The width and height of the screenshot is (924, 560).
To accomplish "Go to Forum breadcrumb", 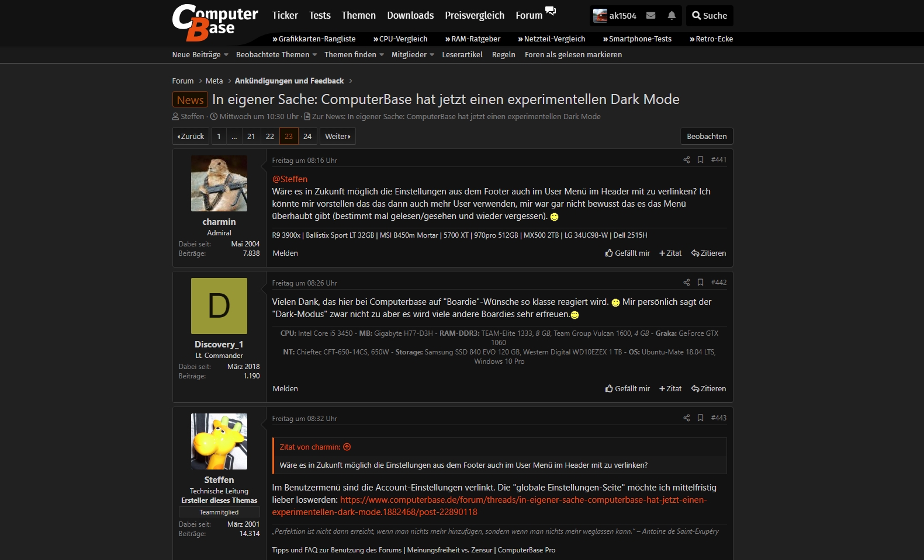I will (183, 81).
